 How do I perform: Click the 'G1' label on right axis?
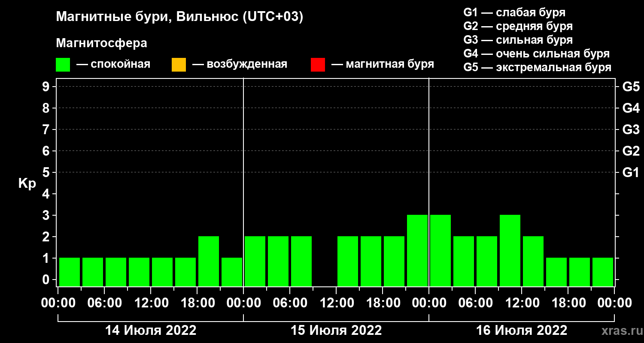(631, 173)
